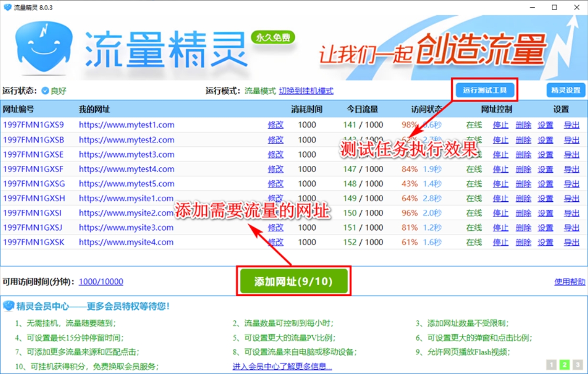The image size is (588, 374).
Task: Open 设置 for www.mysite2.com row
Action: pos(545,213)
